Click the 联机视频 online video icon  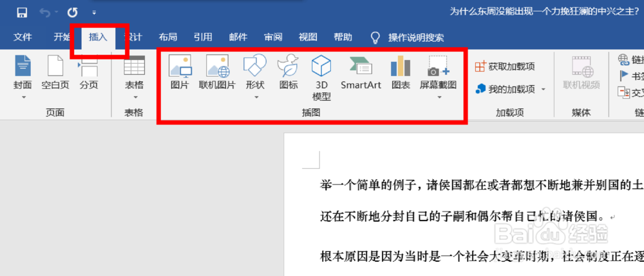click(x=581, y=66)
